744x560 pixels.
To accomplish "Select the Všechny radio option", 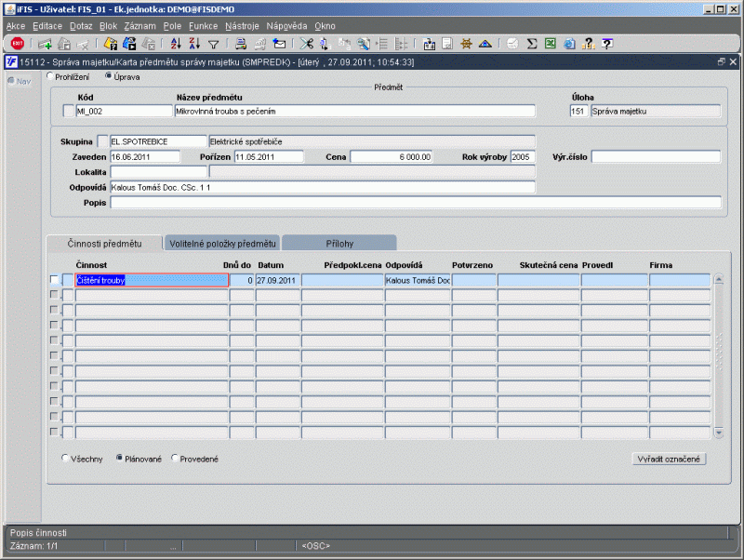I will [65, 459].
